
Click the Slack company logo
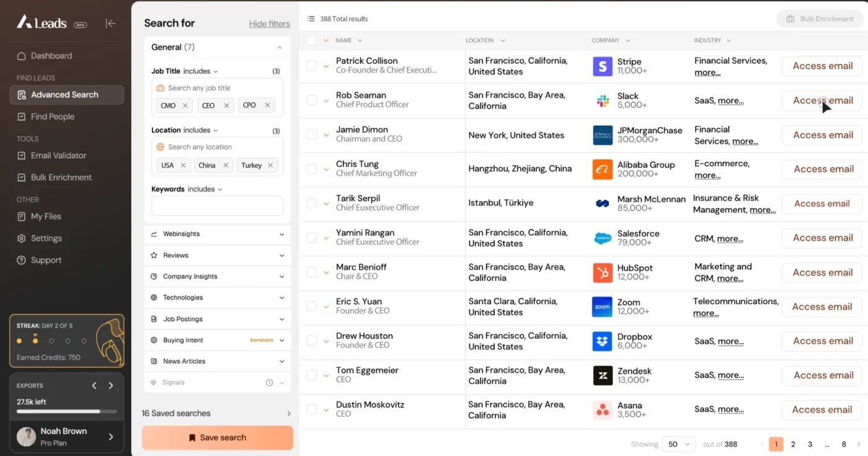point(603,101)
